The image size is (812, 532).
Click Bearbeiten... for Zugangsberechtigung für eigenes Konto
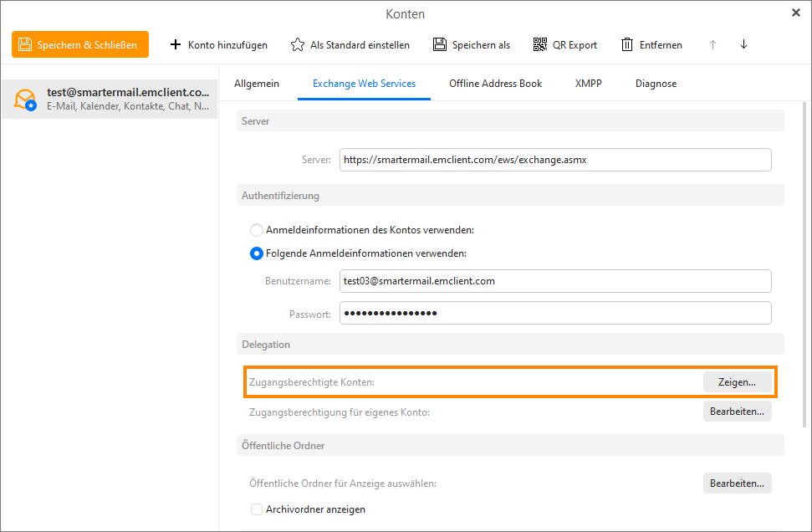click(737, 412)
